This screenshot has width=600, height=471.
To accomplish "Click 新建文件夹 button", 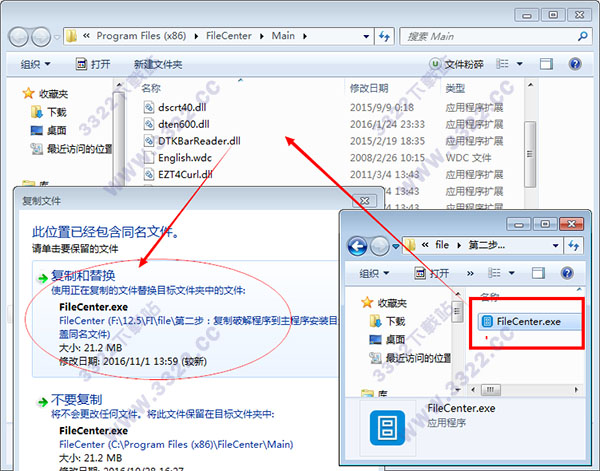I will click(158, 64).
